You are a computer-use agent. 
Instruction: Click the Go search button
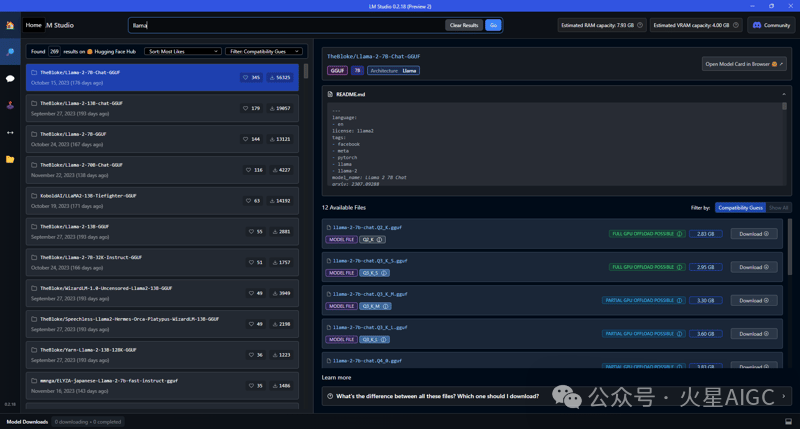click(x=493, y=25)
